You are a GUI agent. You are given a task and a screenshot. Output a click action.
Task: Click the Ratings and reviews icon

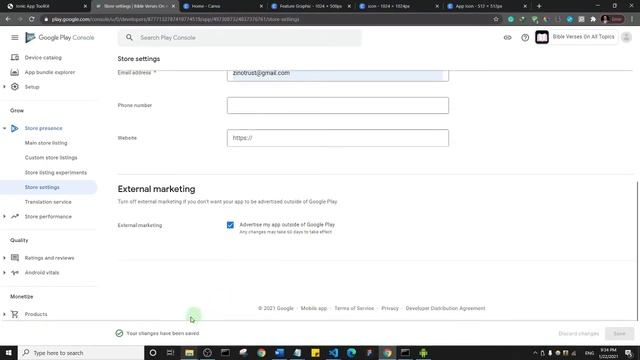[15, 258]
